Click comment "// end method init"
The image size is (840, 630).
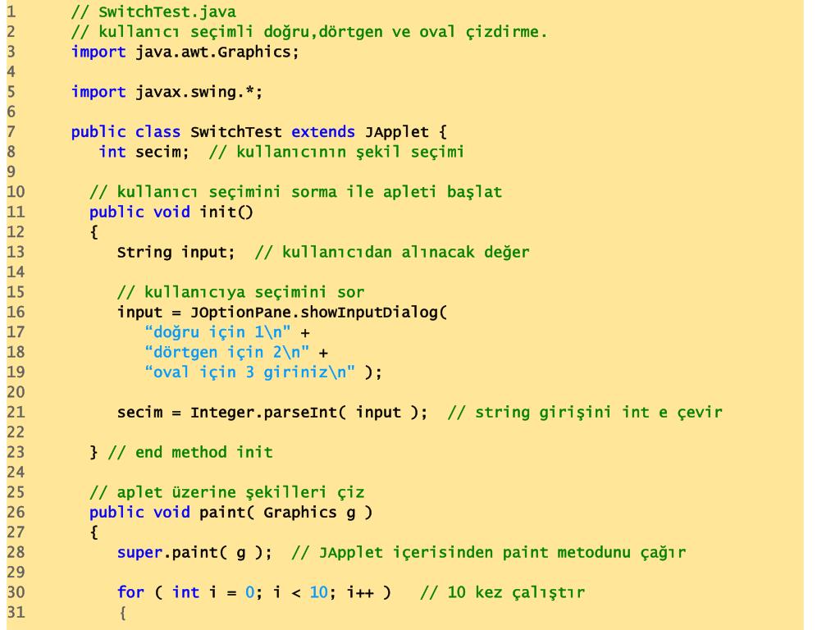(190, 453)
